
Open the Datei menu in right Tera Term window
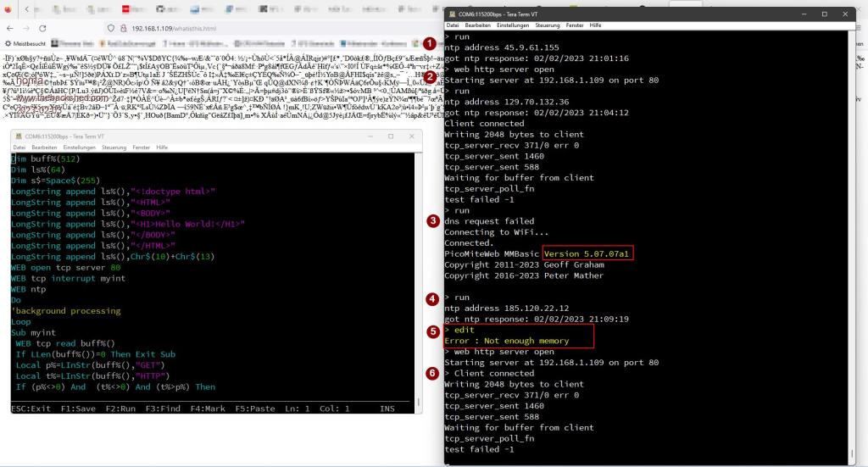(x=452, y=25)
